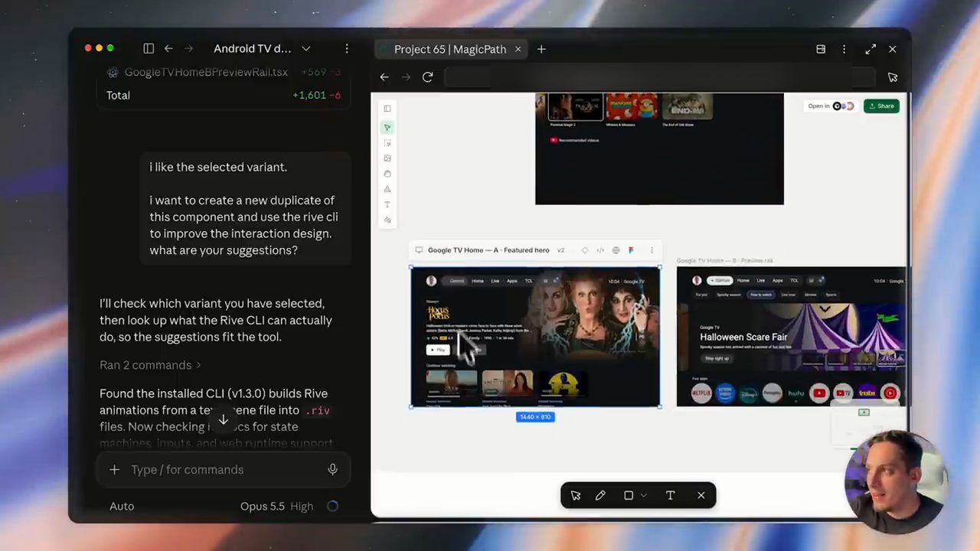
Task: Expand the 'Ran 2 commands' disclosure
Action: pyautogui.click(x=151, y=365)
